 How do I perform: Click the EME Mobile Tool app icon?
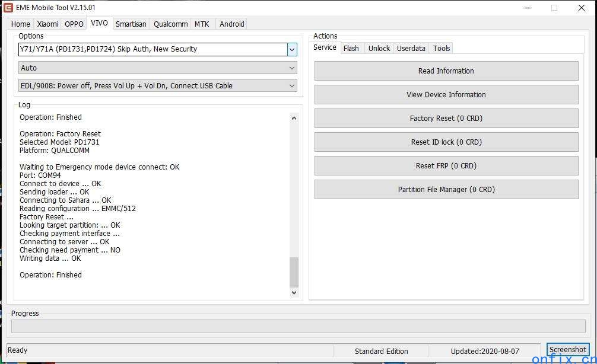point(8,8)
